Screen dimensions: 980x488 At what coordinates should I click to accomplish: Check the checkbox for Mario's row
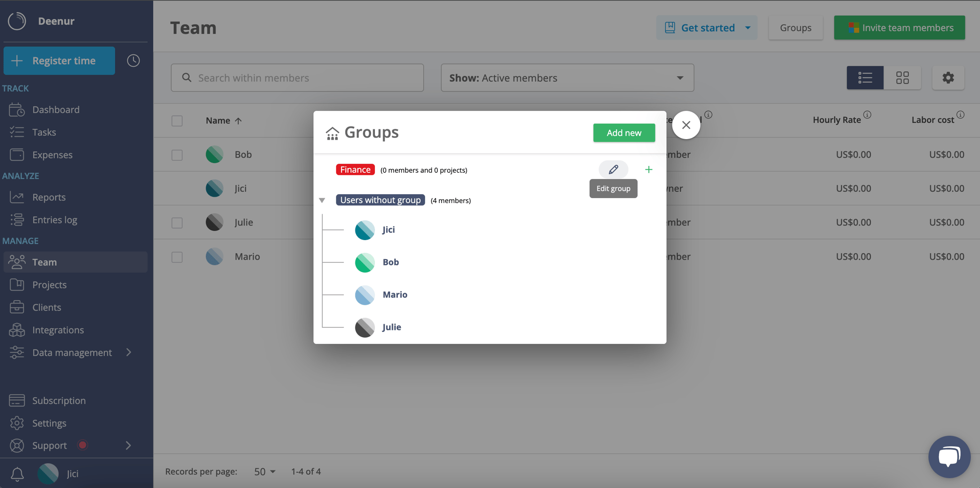(177, 257)
